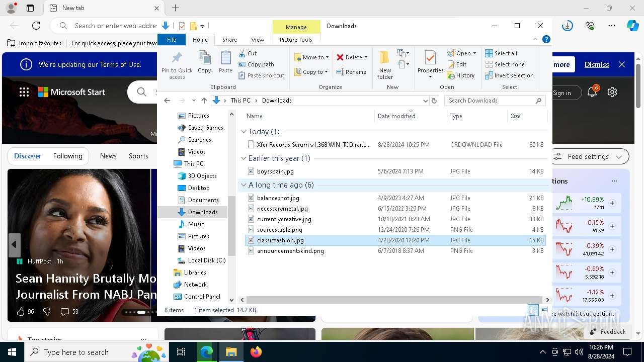Click Import favorites in Edge
Screen dimensions: 644x362
[x=35, y=43]
